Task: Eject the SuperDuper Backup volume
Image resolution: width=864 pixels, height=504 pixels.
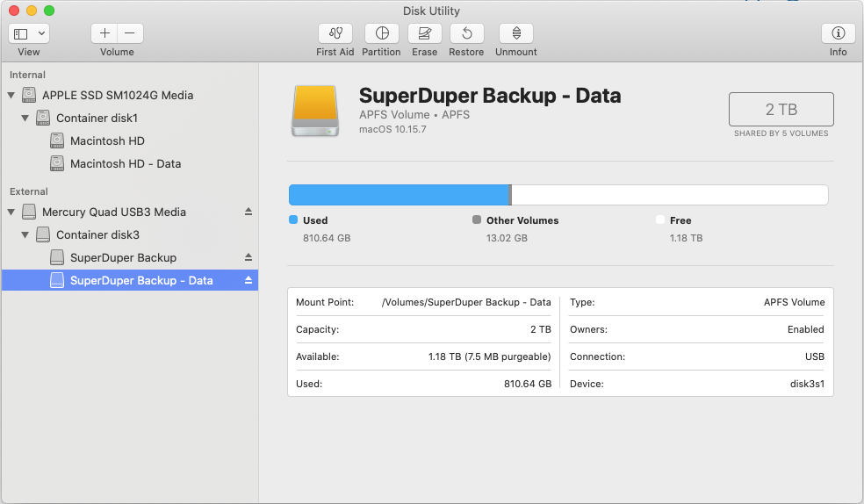Action: coord(248,257)
